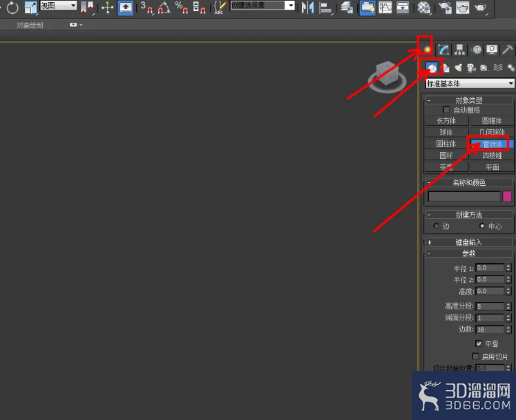Open the Schematic View icon
This screenshot has width=516, height=420.
click(403, 8)
